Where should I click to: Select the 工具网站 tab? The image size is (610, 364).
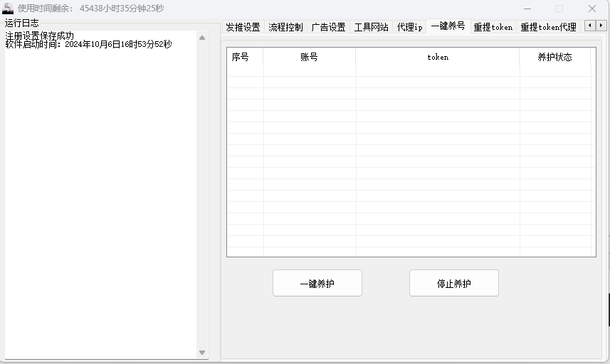point(371,27)
